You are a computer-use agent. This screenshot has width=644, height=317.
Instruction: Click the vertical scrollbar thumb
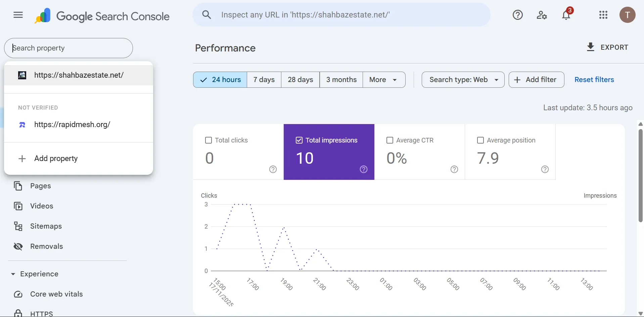coord(640,175)
